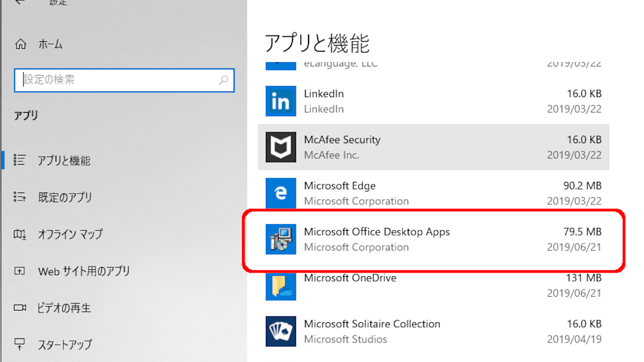Click the スタートアップ monitor icon

pos(20,344)
